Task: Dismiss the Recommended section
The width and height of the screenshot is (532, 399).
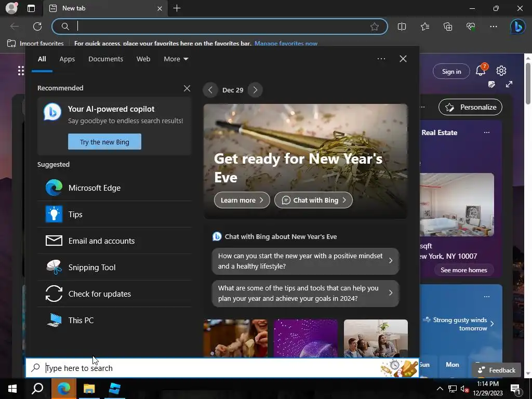Action: tap(187, 88)
